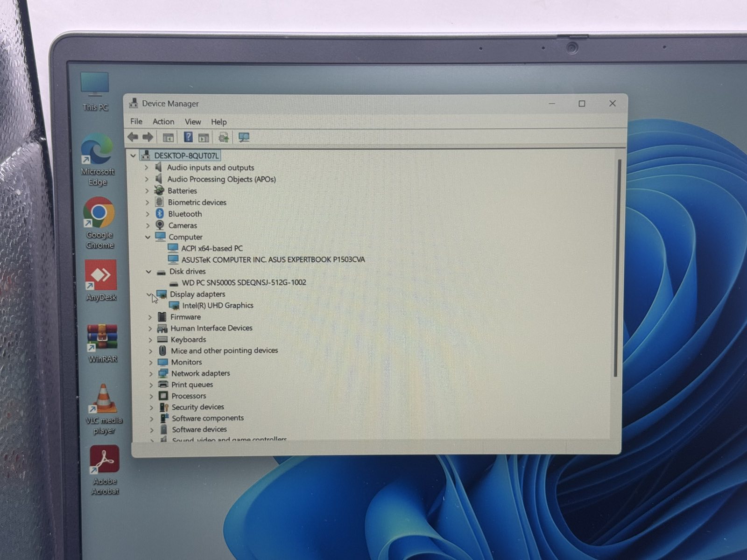Show or hide console tree icon
This screenshot has height=560, width=747.
(168, 138)
